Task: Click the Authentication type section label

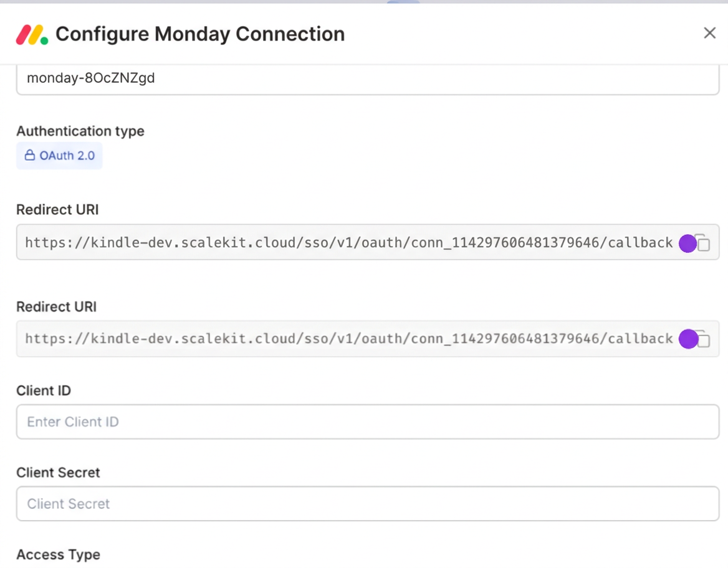Action: click(80, 131)
